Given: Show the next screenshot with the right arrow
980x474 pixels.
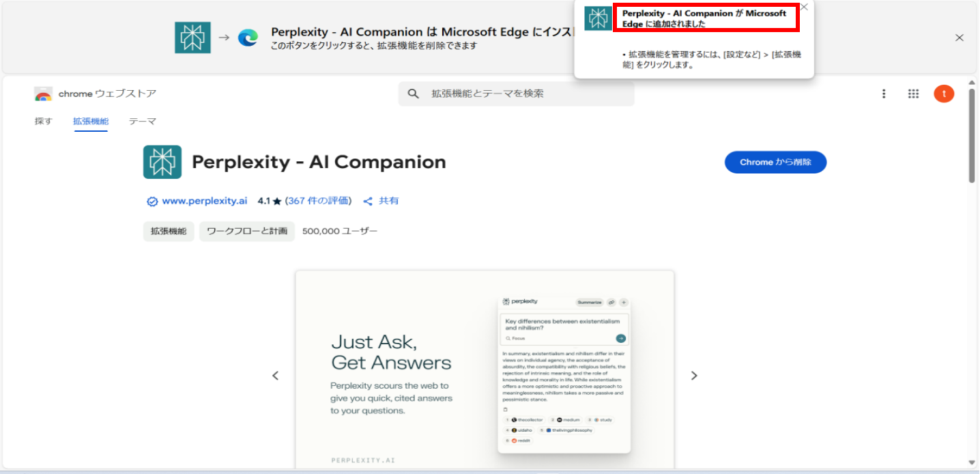Looking at the screenshot, I should (694, 376).
